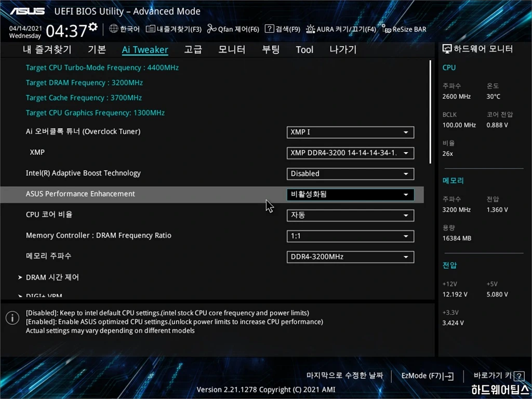
Task: Click the Memory Controller ratio label
Action: 98,235
